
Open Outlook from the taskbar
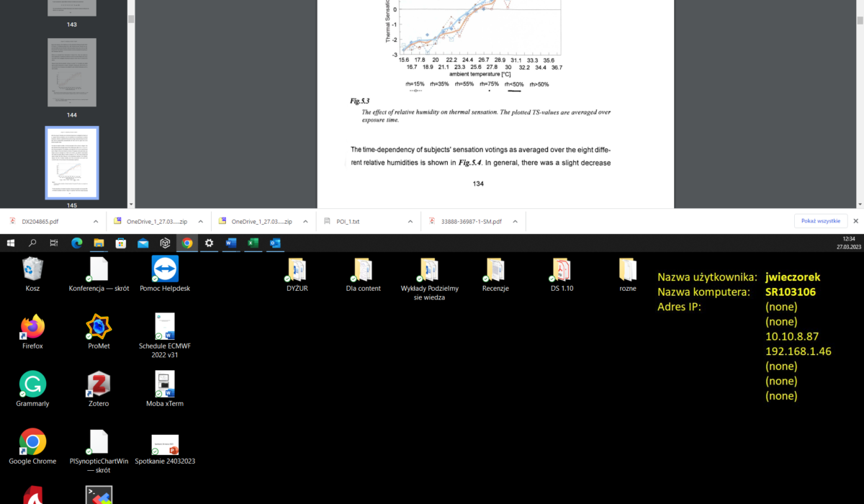pos(274,243)
